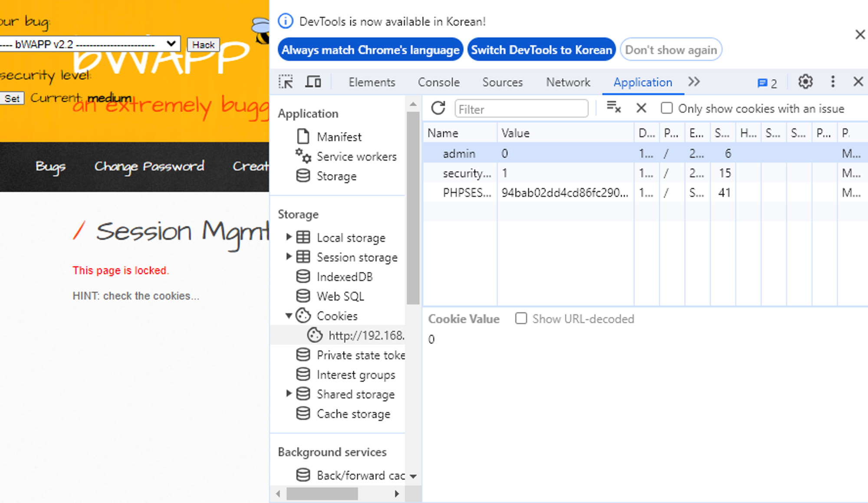The height and width of the screenshot is (503, 868).
Task: Refresh the cookies table
Action: (x=438, y=108)
